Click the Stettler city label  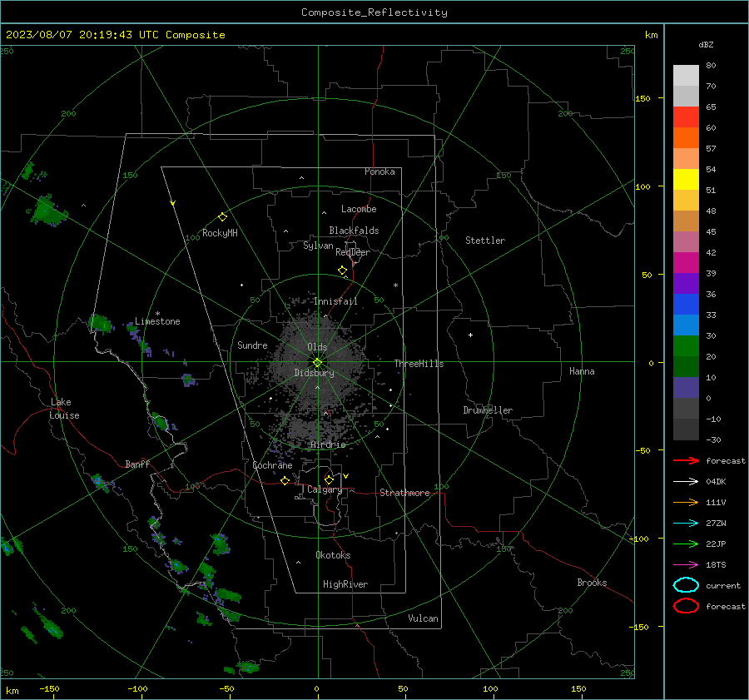pyautogui.click(x=485, y=241)
